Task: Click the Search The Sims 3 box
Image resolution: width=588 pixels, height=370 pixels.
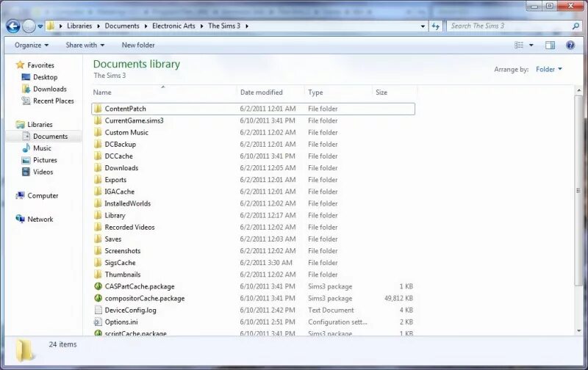Action: coord(510,26)
